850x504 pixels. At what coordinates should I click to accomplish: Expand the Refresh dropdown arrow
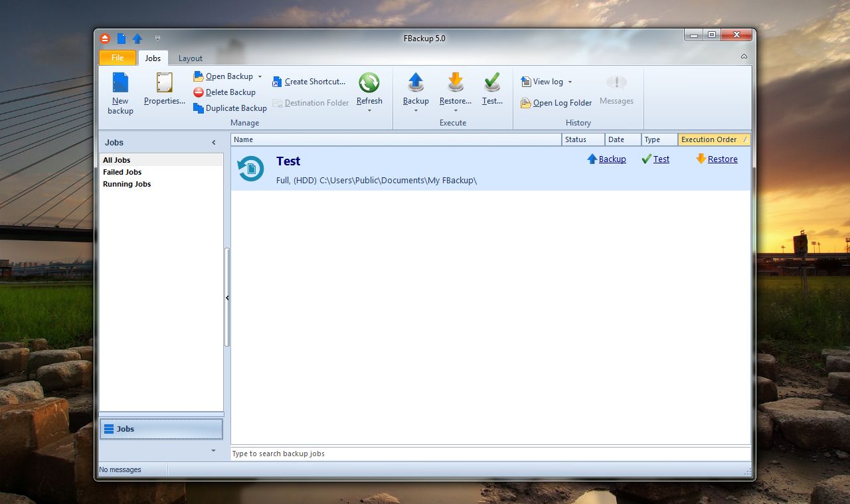click(369, 110)
